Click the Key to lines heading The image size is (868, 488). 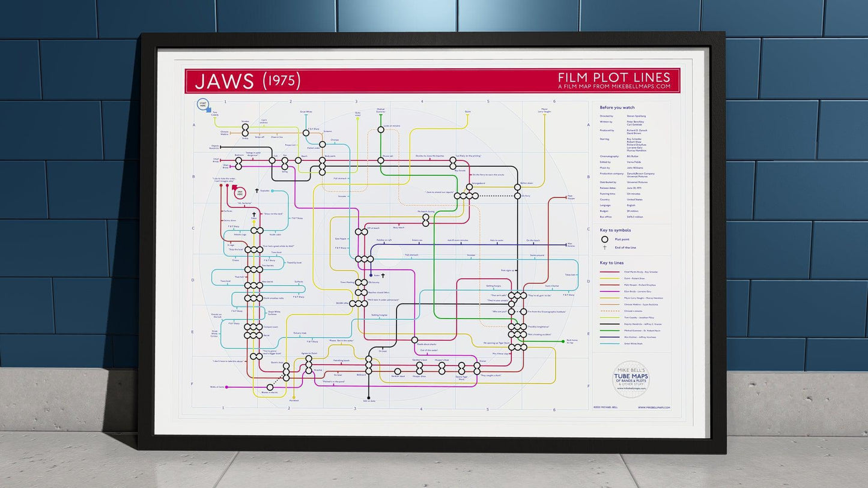pos(612,263)
